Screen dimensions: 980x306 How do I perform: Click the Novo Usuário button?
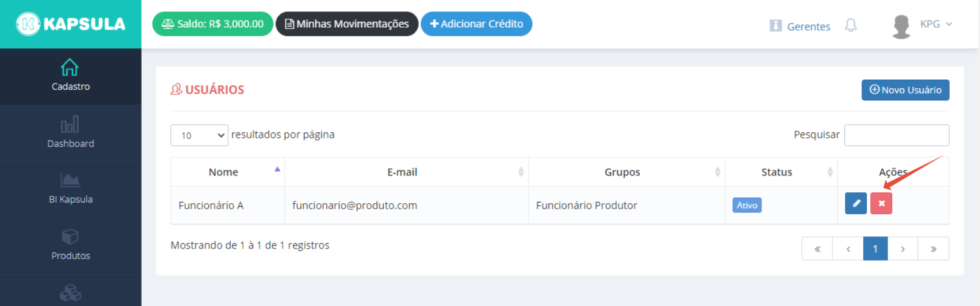point(905,90)
